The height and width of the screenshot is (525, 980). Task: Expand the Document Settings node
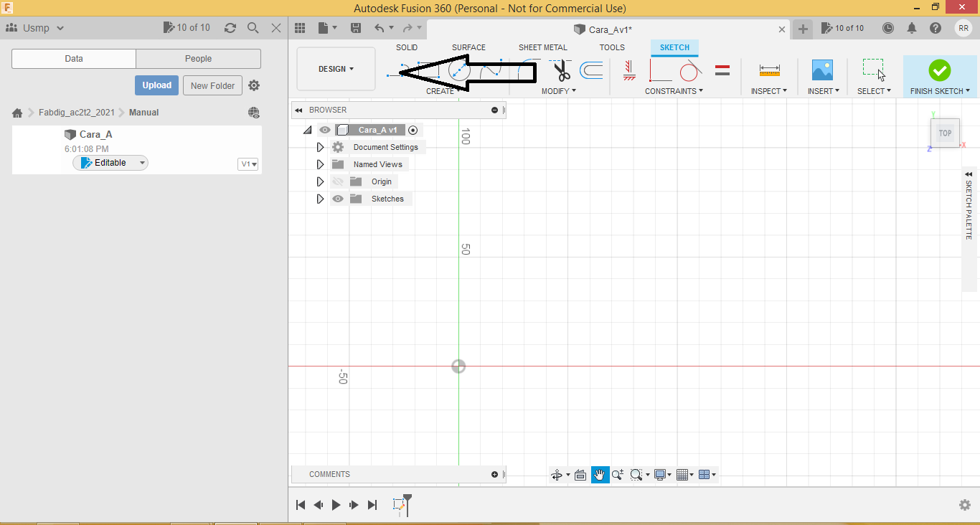pyautogui.click(x=320, y=147)
